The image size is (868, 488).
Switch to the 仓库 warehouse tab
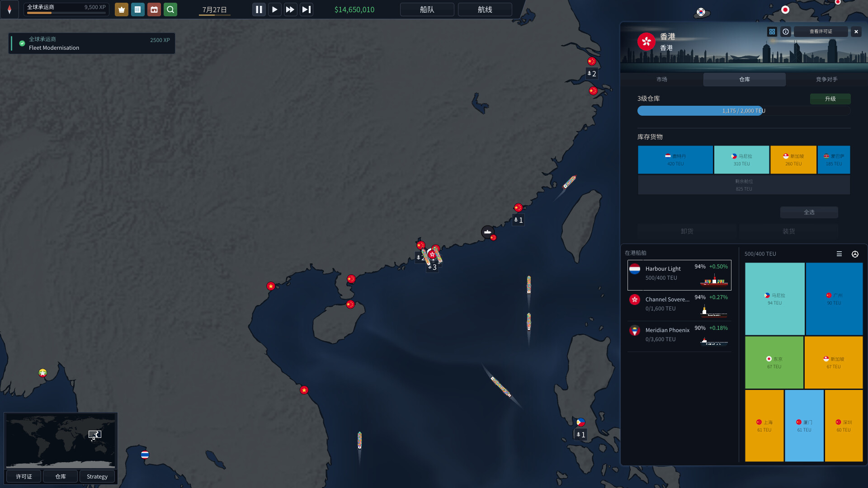click(744, 79)
